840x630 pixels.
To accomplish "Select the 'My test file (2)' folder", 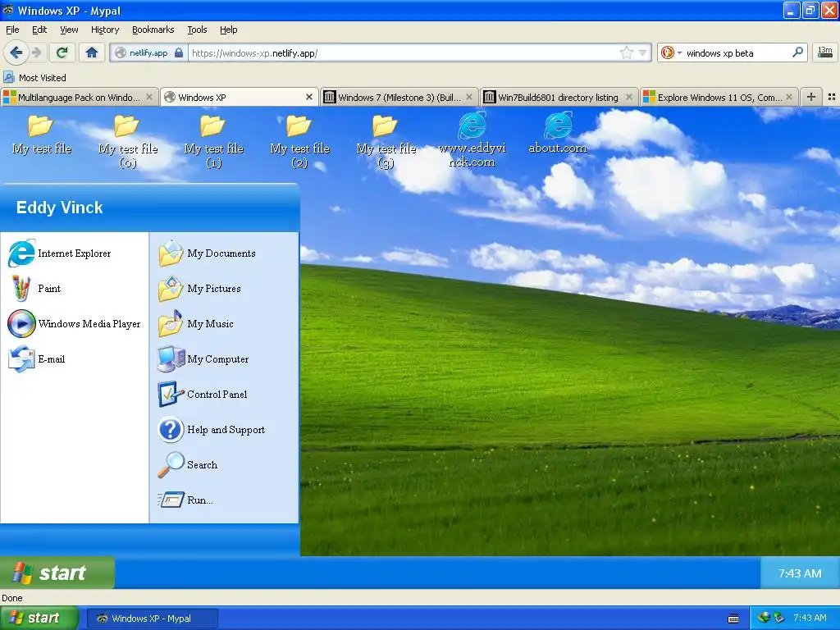I will (x=299, y=141).
